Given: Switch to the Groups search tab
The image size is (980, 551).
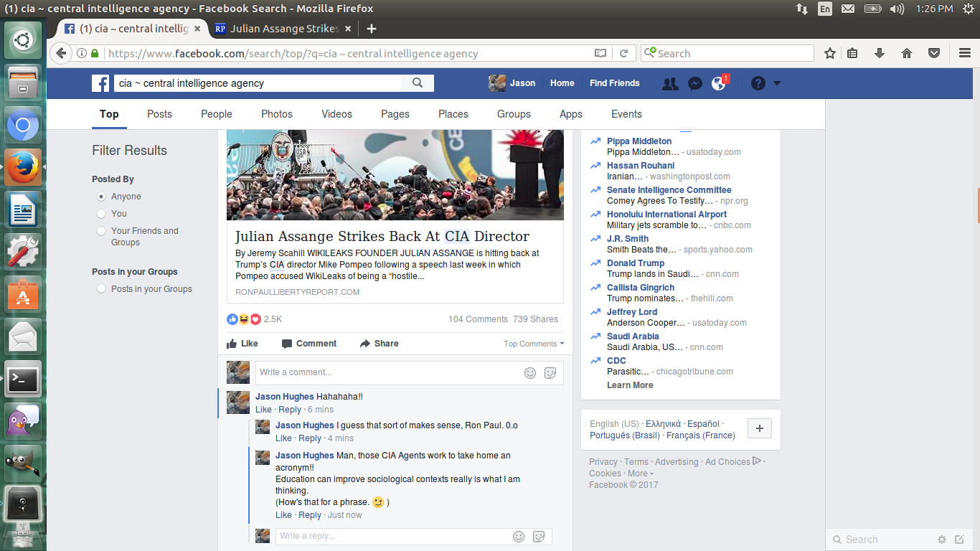Looking at the screenshot, I should coord(514,114).
